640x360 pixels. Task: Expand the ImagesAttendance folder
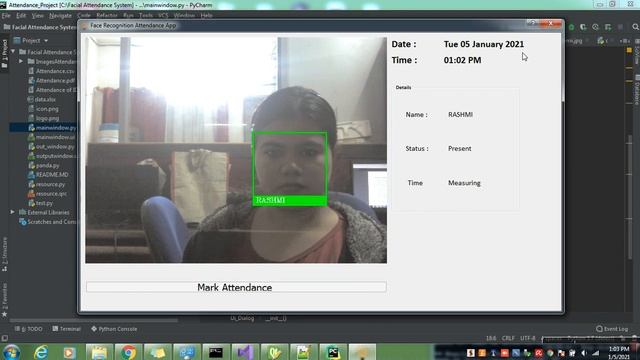coord(21,61)
